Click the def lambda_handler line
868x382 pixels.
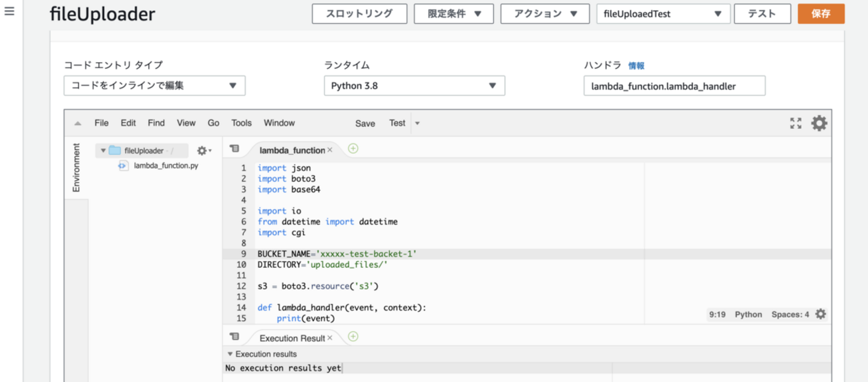tap(342, 307)
